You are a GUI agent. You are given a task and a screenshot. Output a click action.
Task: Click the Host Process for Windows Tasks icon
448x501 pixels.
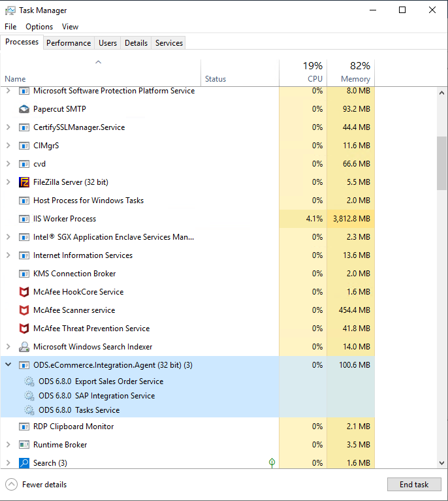(x=24, y=201)
